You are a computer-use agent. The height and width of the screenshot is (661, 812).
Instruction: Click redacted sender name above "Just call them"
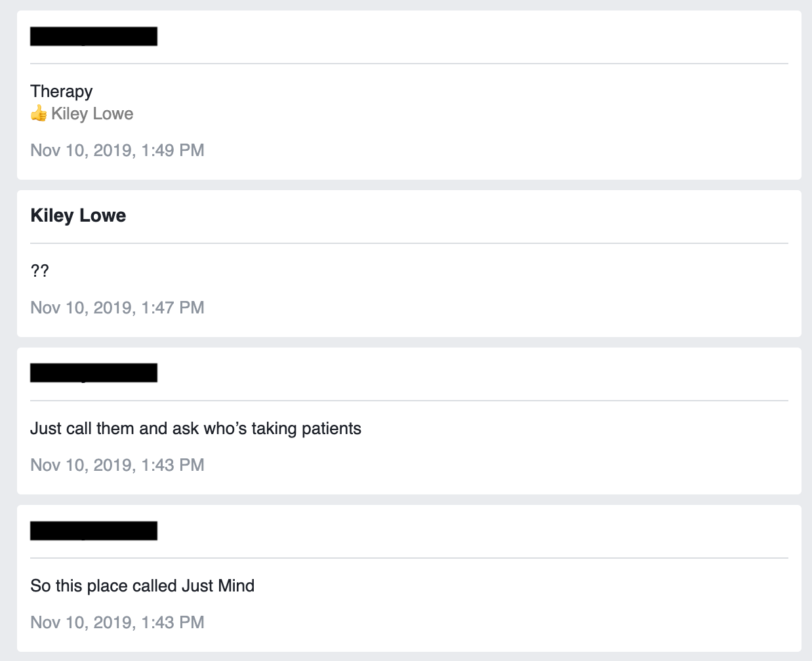[94, 372]
